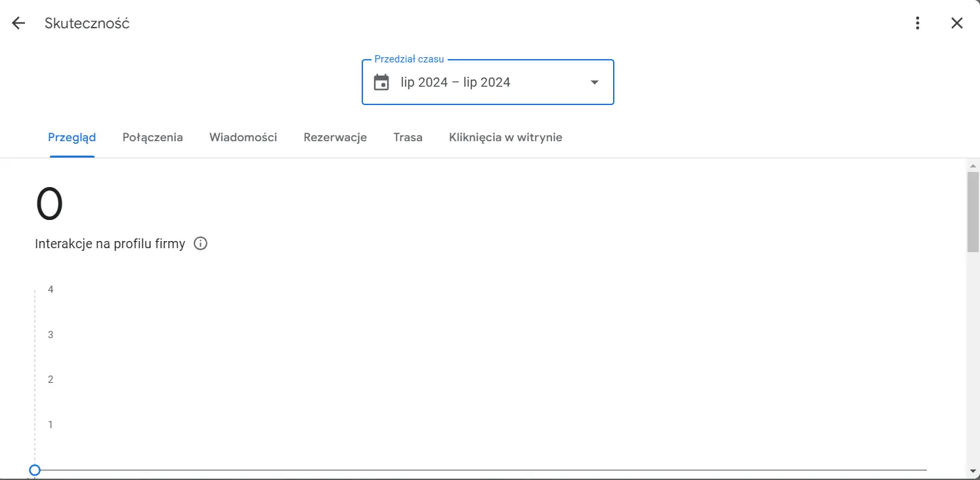Click the y-axis label 2
Screen dimensions: 980x480
coord(51,380)
